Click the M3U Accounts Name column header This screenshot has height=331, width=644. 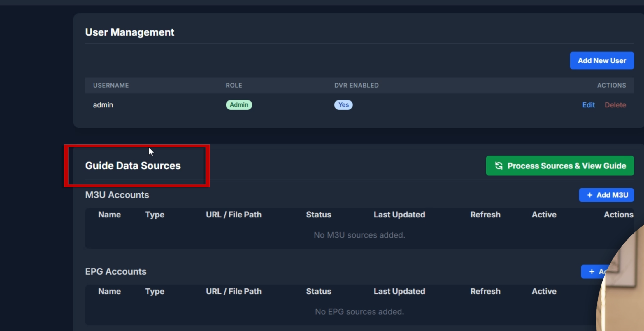[x=109, y=215]
